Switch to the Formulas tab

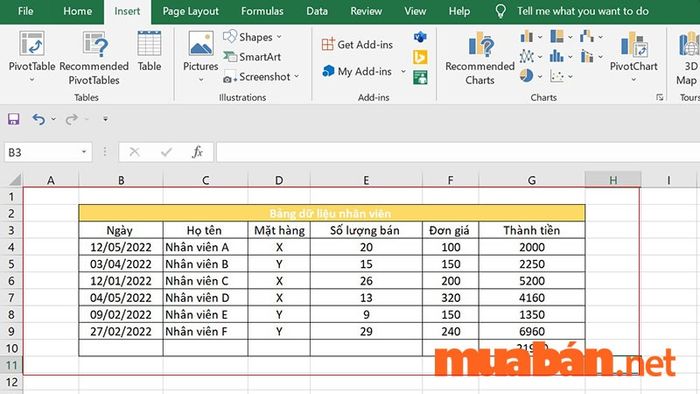[x=262, y=11]
